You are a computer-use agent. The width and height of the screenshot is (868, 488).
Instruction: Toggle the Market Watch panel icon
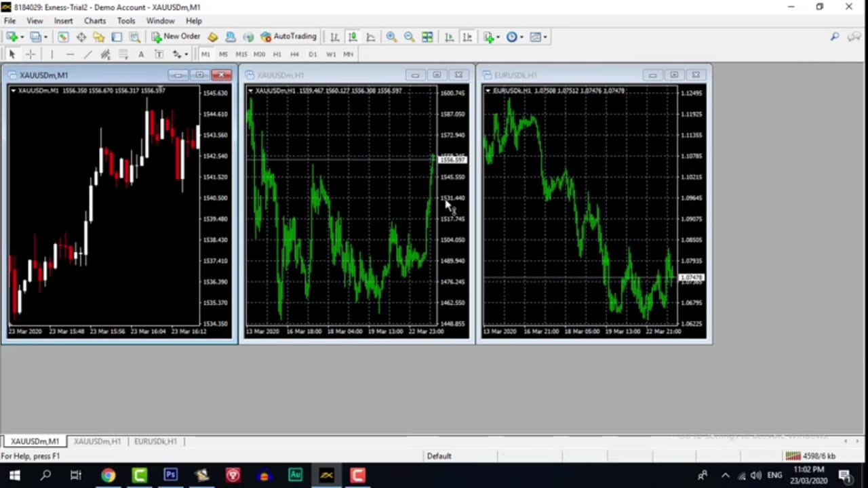pyautogui.click(x=63, y=37)
